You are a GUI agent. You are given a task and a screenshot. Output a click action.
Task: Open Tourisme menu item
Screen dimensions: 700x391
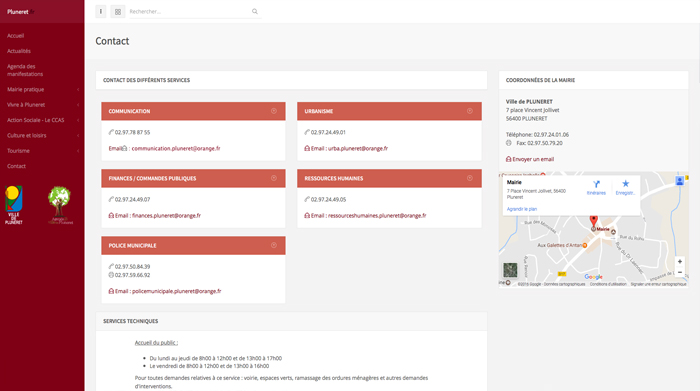coord(18,151)
